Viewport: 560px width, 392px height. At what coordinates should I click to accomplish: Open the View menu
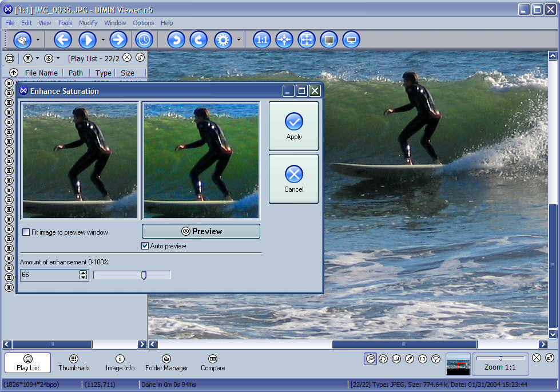45,23
